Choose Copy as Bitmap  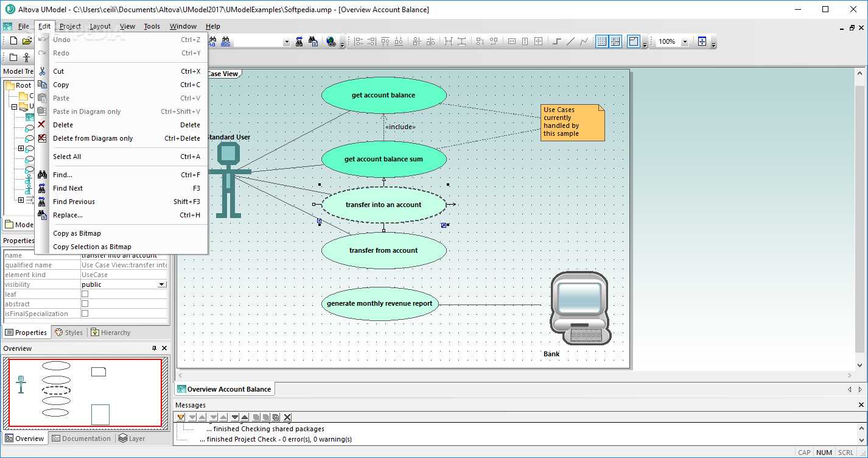121,233
